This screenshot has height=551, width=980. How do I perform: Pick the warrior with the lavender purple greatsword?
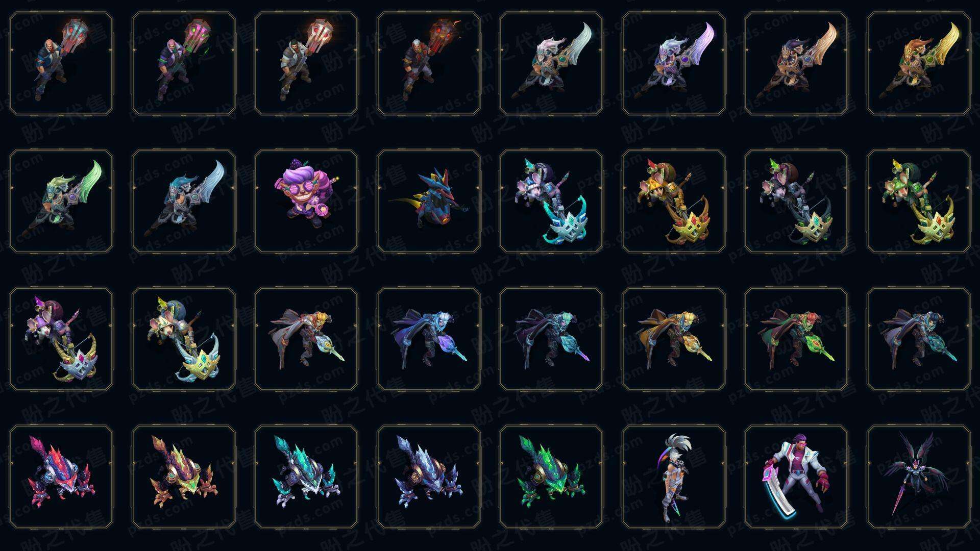[x=674, y=63]
